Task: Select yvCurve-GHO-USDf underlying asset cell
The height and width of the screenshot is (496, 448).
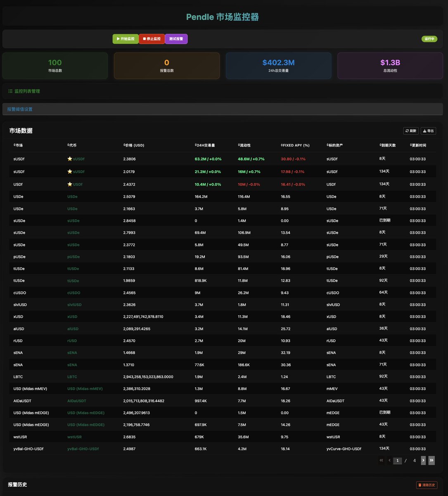Action: (344, 449)
